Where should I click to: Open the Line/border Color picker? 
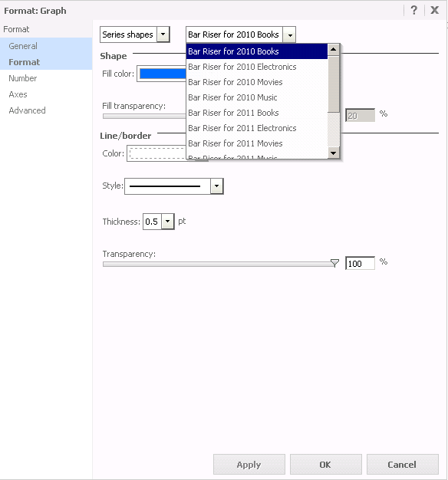[157, 153]
